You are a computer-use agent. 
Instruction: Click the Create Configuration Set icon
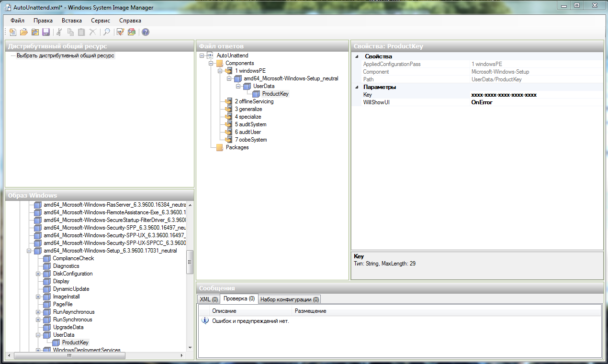coord(131,32)
